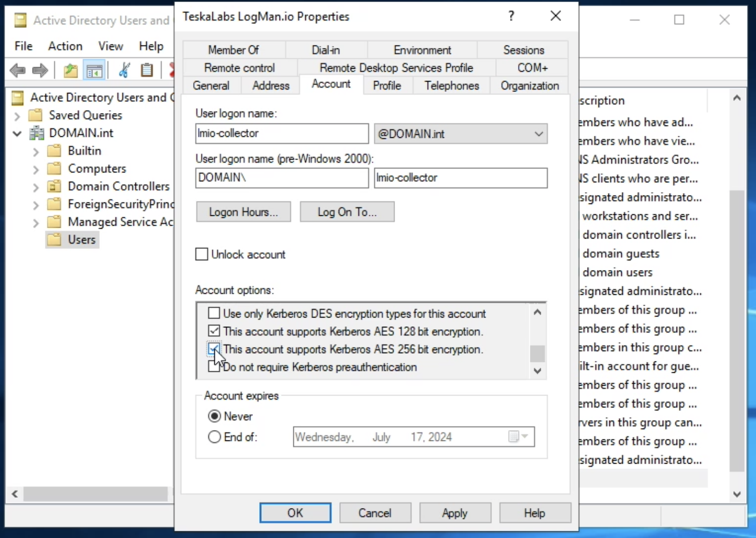Viewport: 756px width, 538px height.
Task: Switch to the Sessions tab
Action: [524, 50]
